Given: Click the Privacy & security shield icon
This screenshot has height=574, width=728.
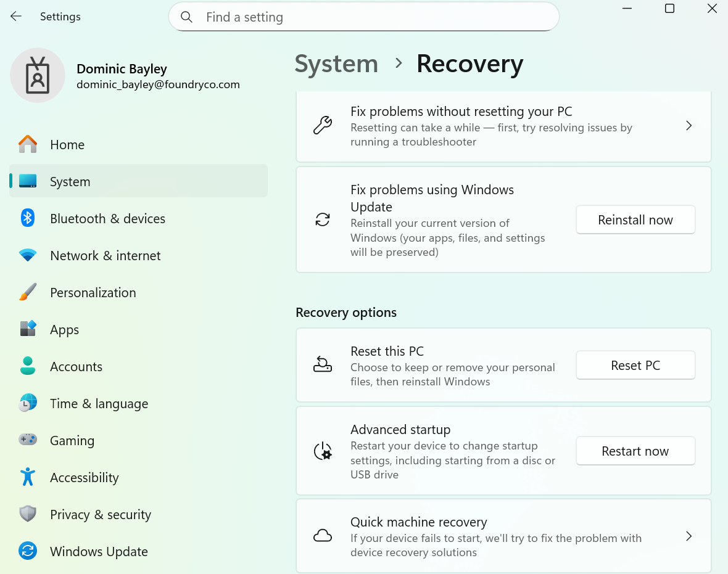Looking at the screenshot, I should click(28, 514).
